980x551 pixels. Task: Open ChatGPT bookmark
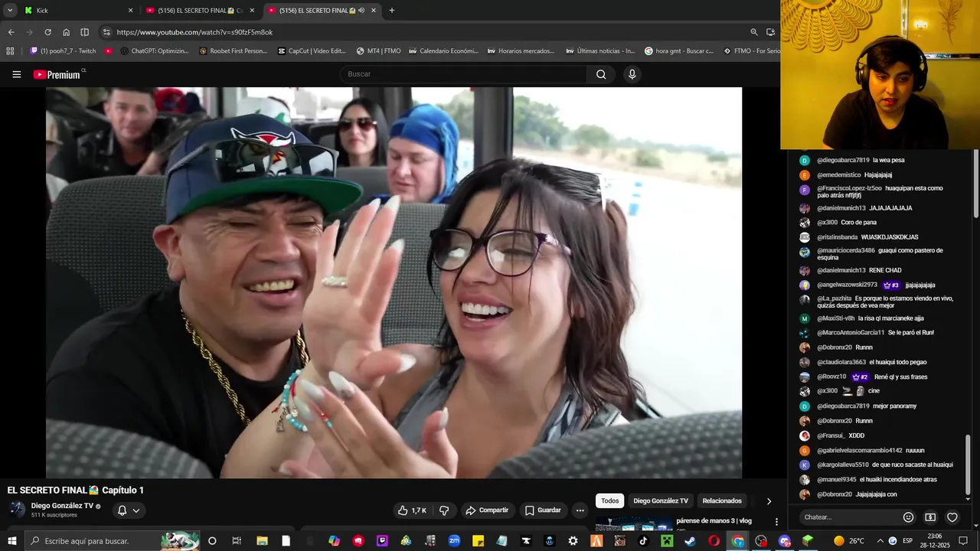155,51
